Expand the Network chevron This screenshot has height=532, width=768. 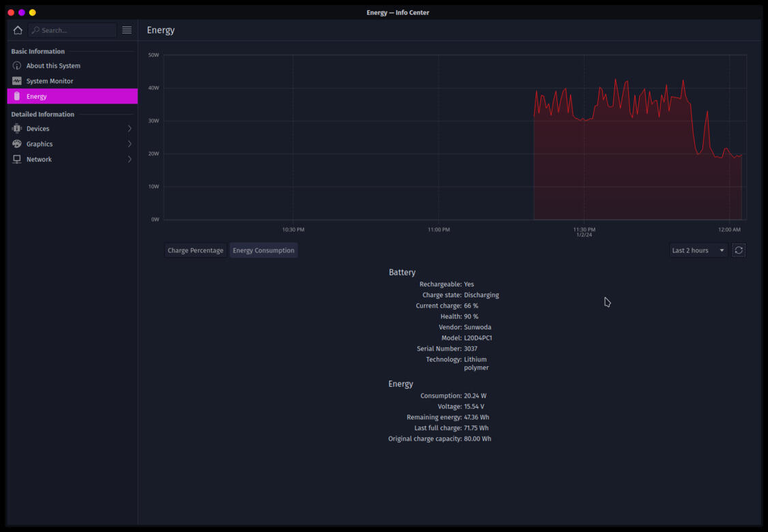click(130, 159)
